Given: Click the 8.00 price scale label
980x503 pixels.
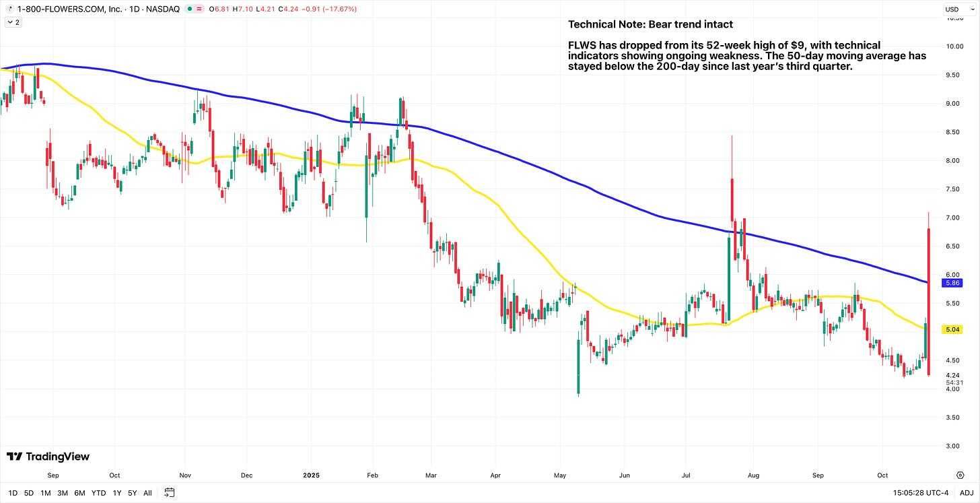Looking at the screenshot, I should [952, 161].
